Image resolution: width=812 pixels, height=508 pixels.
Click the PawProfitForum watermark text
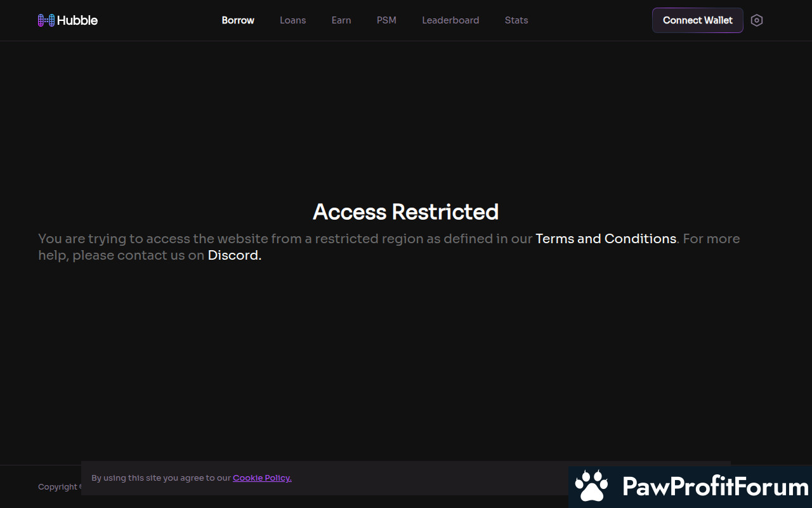(716, 487)
